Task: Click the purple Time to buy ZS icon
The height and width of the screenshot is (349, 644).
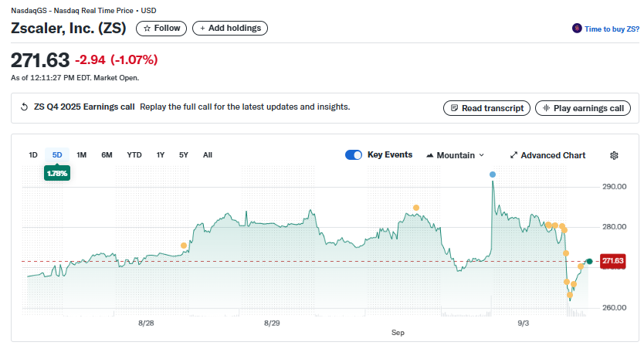Action: pos(577,29)
